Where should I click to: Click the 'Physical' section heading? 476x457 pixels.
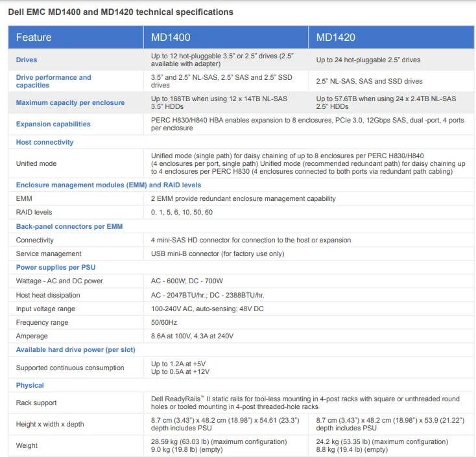tap(30, 385)
